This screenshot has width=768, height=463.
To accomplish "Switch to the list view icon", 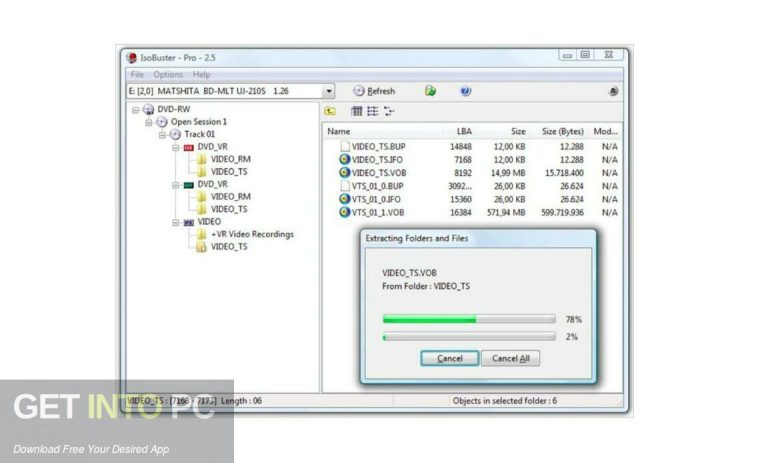I will coord(373,111).
